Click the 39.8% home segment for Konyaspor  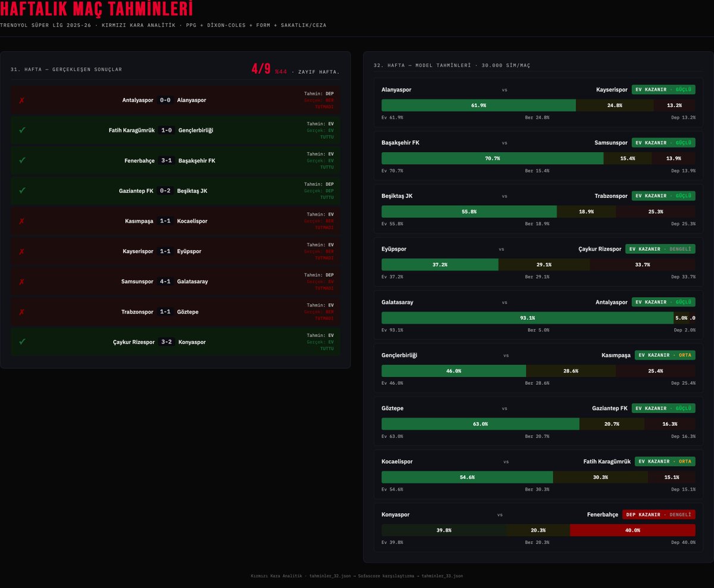pyautogui.click(x=444, y=530)
